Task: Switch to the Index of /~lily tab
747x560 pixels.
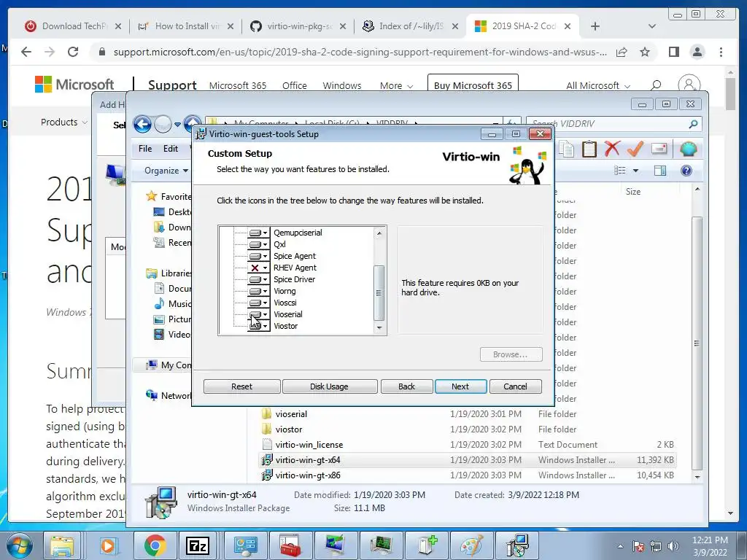Action: pos(411,26)
